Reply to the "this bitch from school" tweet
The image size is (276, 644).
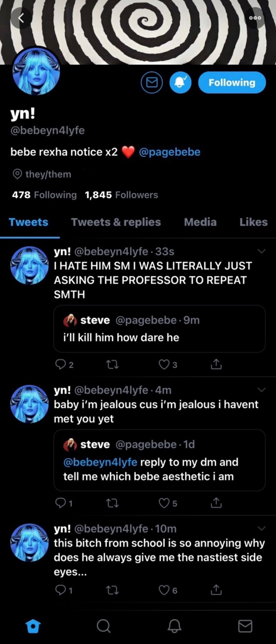[60, 590]
